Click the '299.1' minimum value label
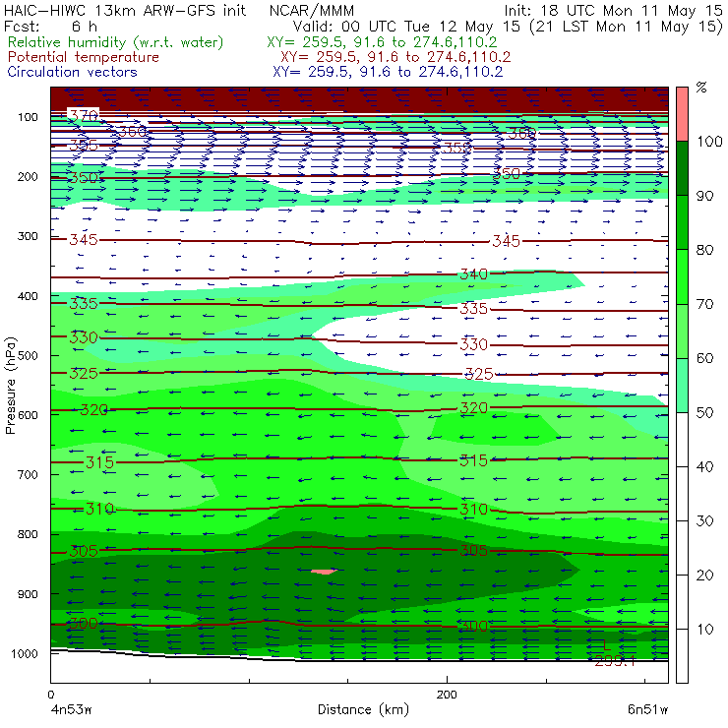 pos(615,661)
